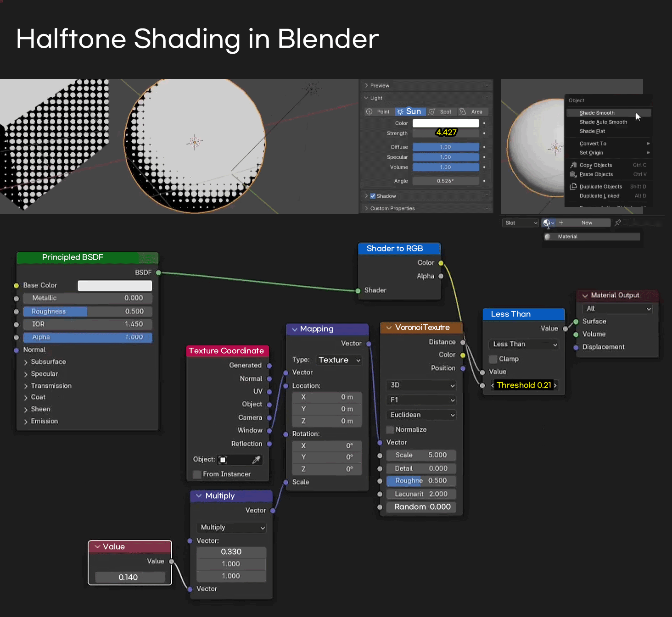Select the Area light type icon
This screenshot has height=617, width=672.
click(x=463, y=112)
